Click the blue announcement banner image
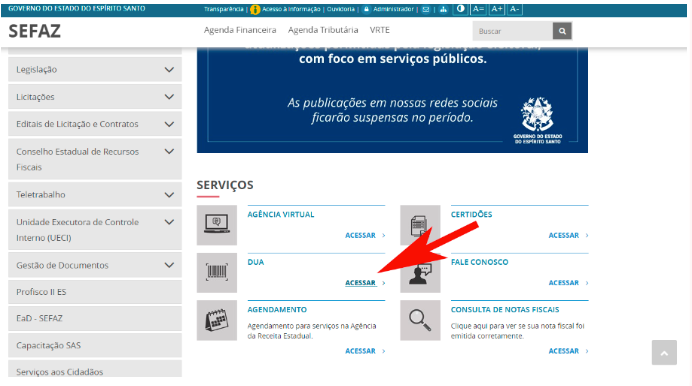The height and width of the screenshot is (386, 692). (392, 100)
